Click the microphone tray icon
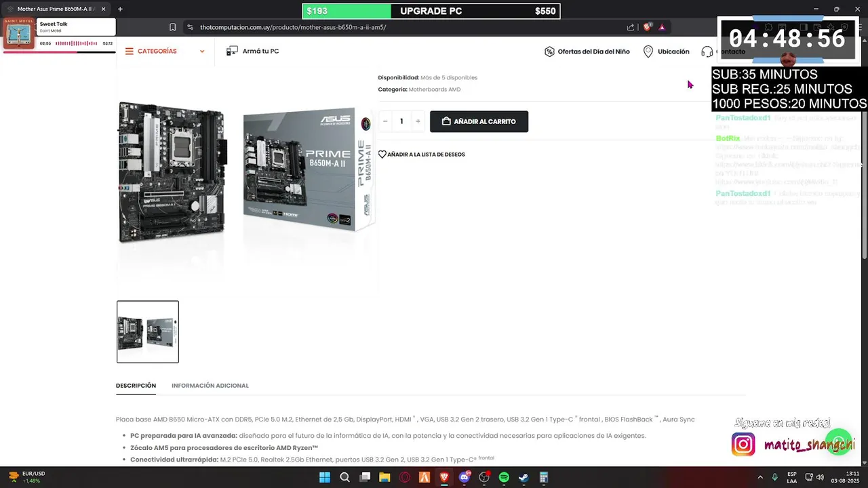The height and width of the screenshot is (488, 868). pos(774,477)
